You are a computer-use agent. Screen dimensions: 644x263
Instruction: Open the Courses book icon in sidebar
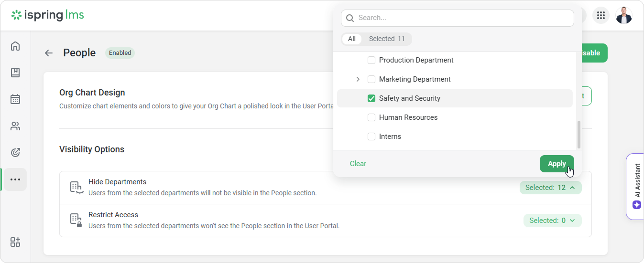[x=15, y=73]
